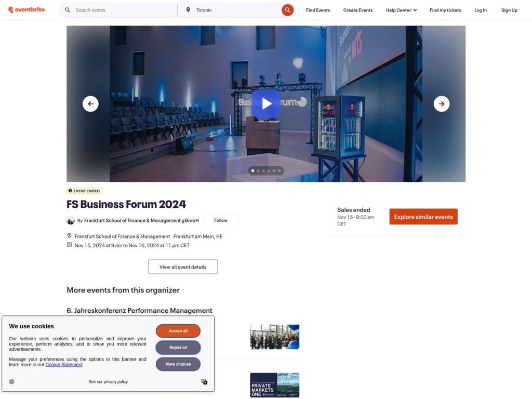The image size is (532, 399).
Task: Open the Jahreskonferenz event thumbnail
Action: coord(274,337)
